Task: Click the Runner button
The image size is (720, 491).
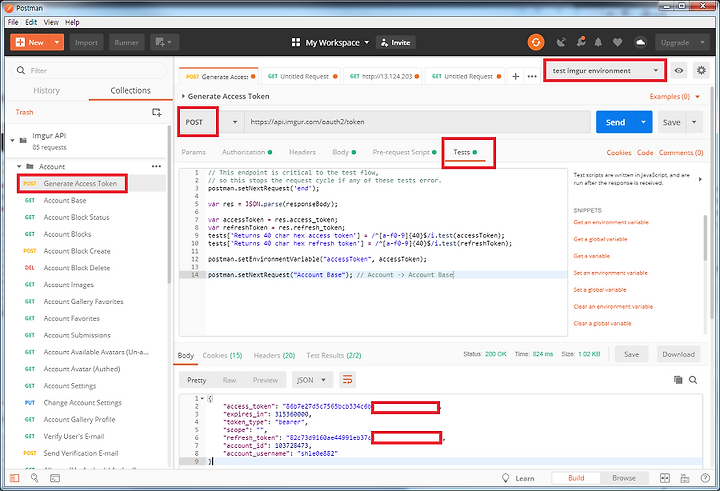Action: pos(126,42)
